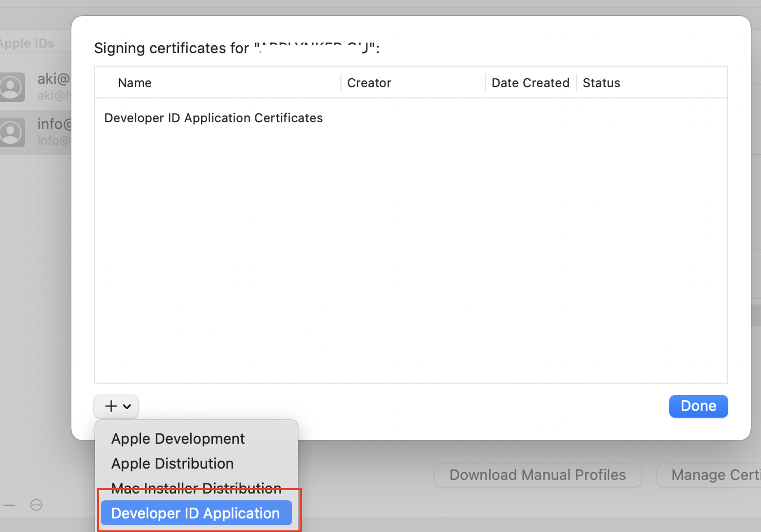Sort by the Creator column header

(369, 83)
